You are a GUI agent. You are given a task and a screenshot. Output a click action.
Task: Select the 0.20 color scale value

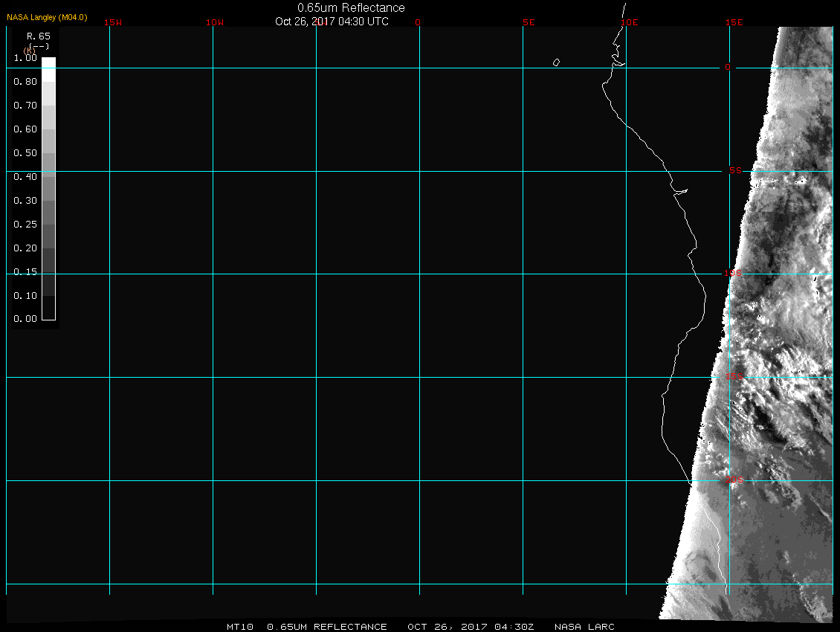point(25,248)
